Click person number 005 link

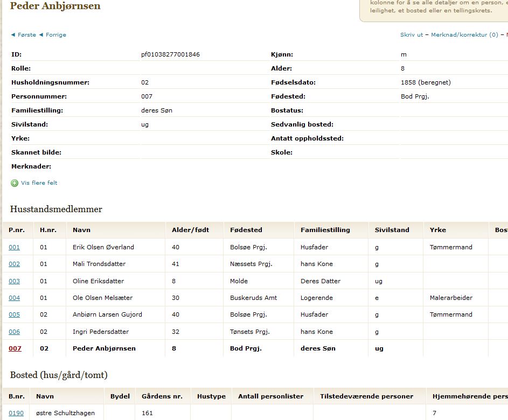point(14,314)
